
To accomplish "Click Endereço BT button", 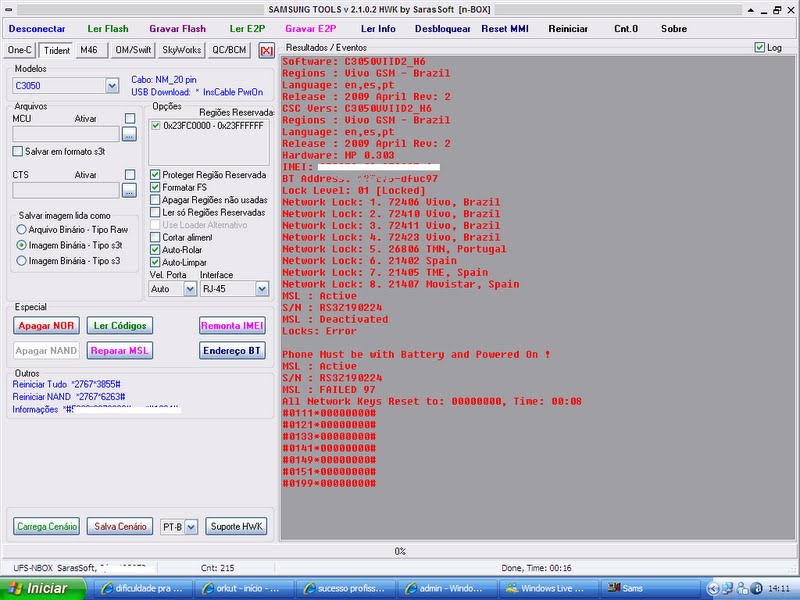I will click(232, 351).
